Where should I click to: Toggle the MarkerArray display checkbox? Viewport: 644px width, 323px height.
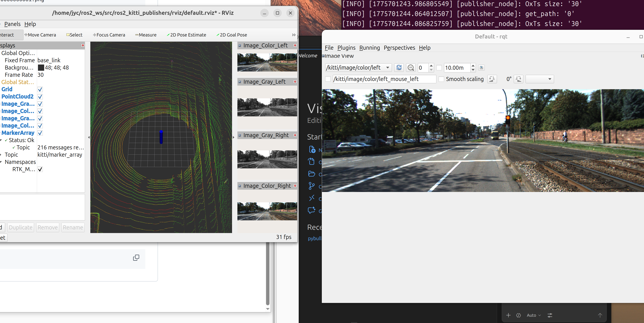[40, 133]
